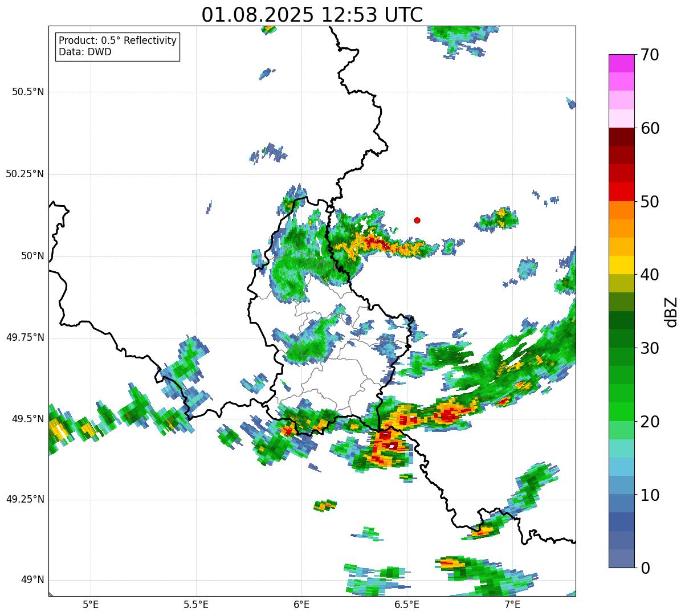Click the "49.5°N" latitude label
This screenshot has width=685, height=616.
[28, 419]
